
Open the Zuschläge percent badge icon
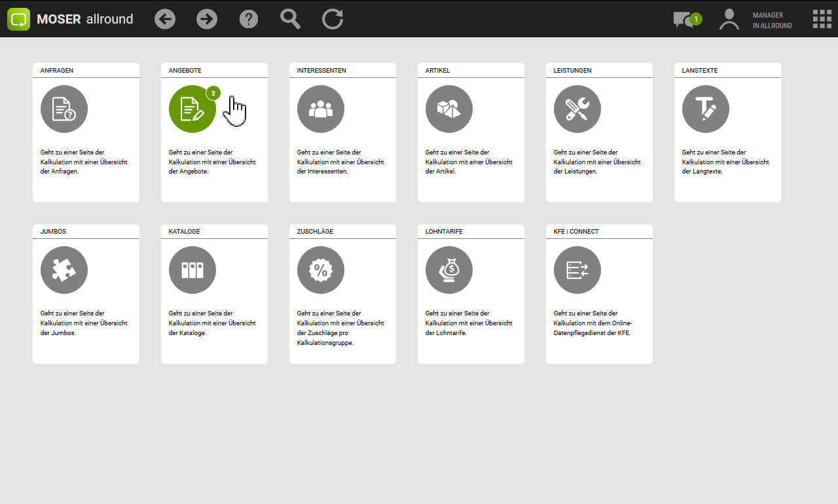(321, 270)
